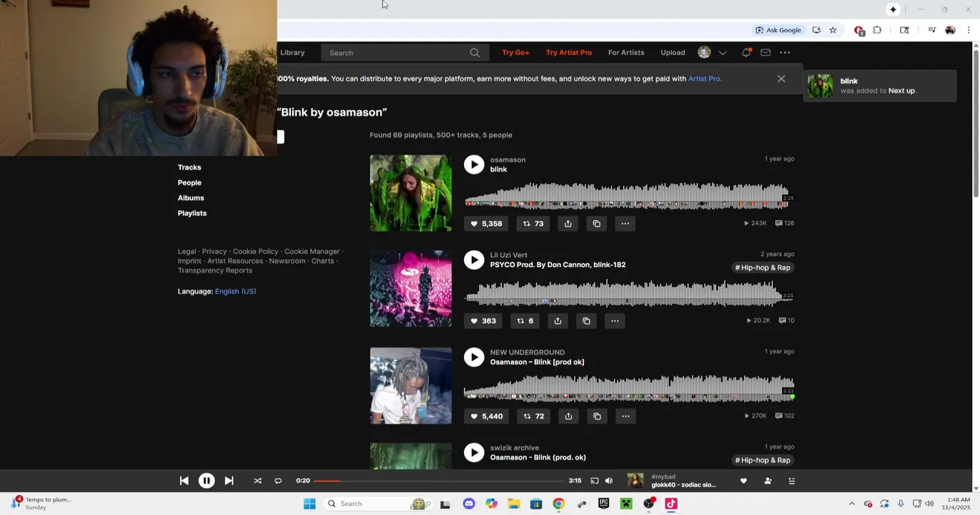Bookmark page with star icon
Image resolution: width=980 pixels, height=515 pixels.
pyautogui.click(x=833, y=30)
